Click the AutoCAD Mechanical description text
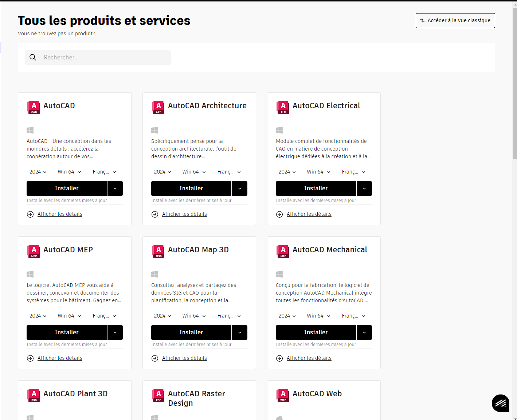This screenshot has height=420, width=517. (324, 293)
